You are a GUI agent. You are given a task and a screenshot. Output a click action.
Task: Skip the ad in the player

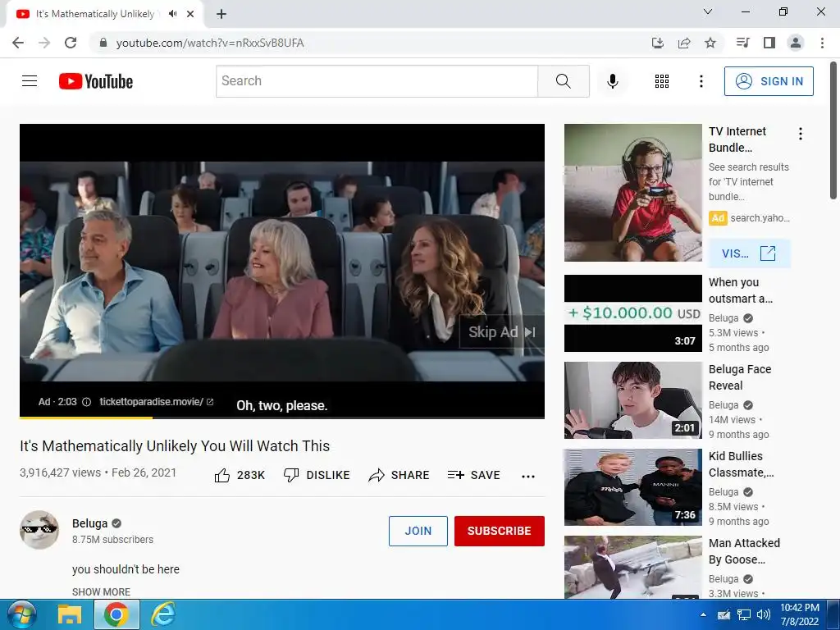coord(501,332)
